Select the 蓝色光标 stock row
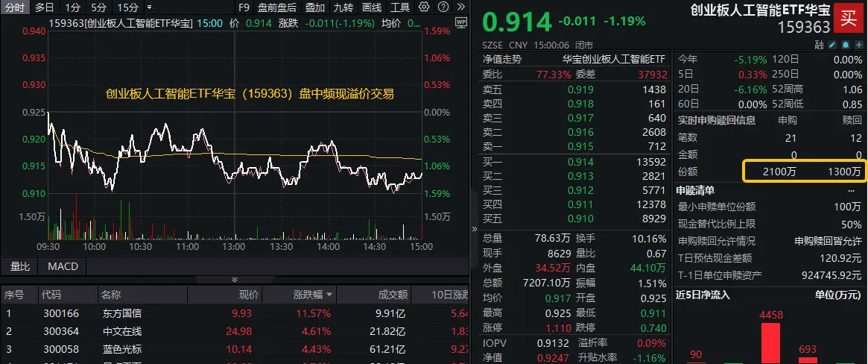The width and height of the screenshot is (868, 364). click(x=235, y=350)
